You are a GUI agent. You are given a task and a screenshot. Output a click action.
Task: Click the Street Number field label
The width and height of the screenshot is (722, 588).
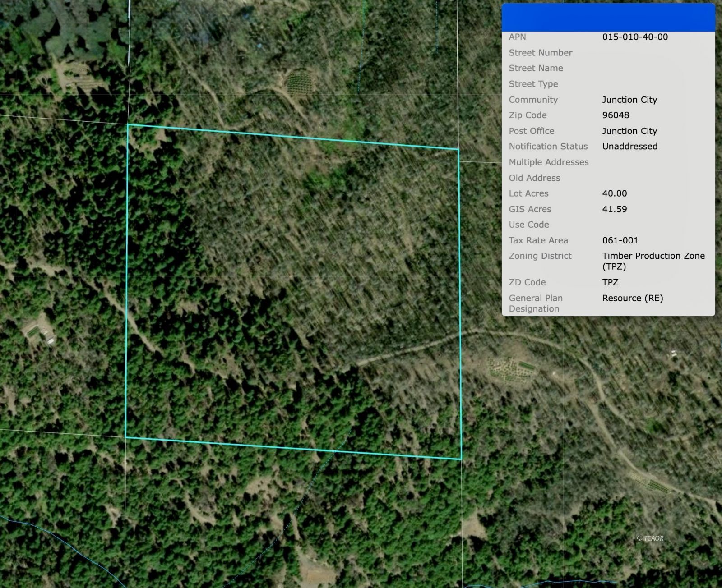pos(540,53)
